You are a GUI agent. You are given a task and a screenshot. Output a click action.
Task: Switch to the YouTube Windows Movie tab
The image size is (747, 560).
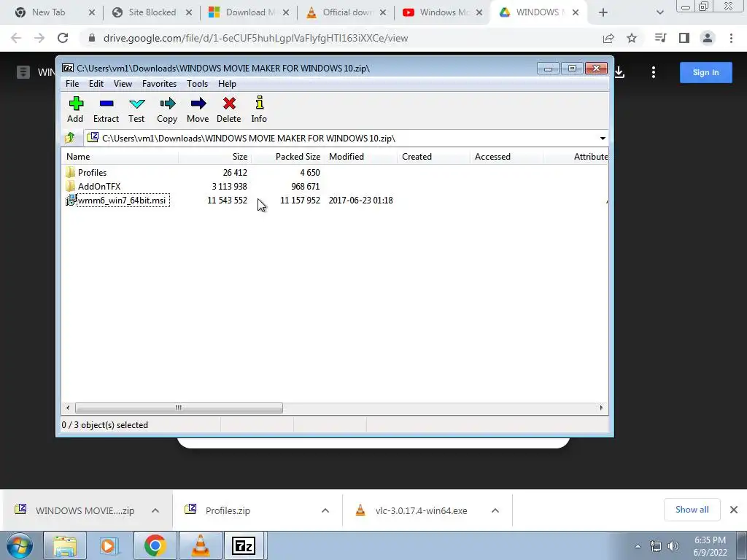tap(443, 12)
